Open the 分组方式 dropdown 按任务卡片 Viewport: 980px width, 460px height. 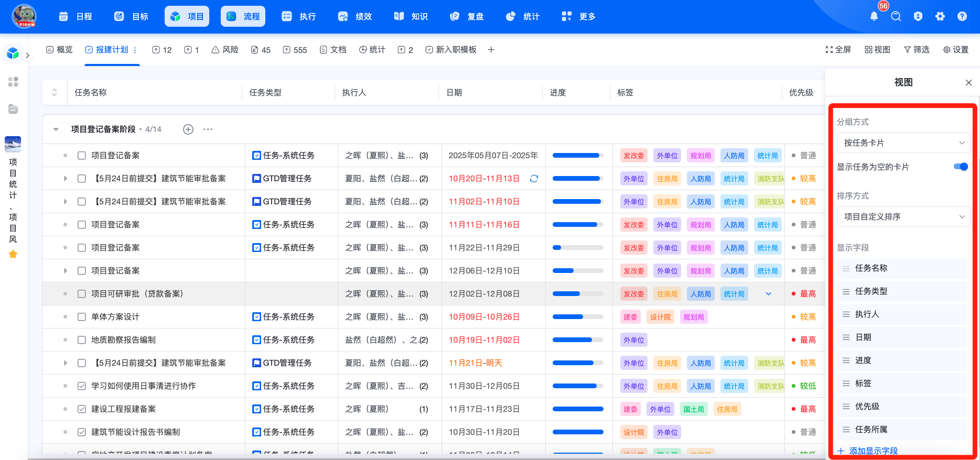click(903, 143)
